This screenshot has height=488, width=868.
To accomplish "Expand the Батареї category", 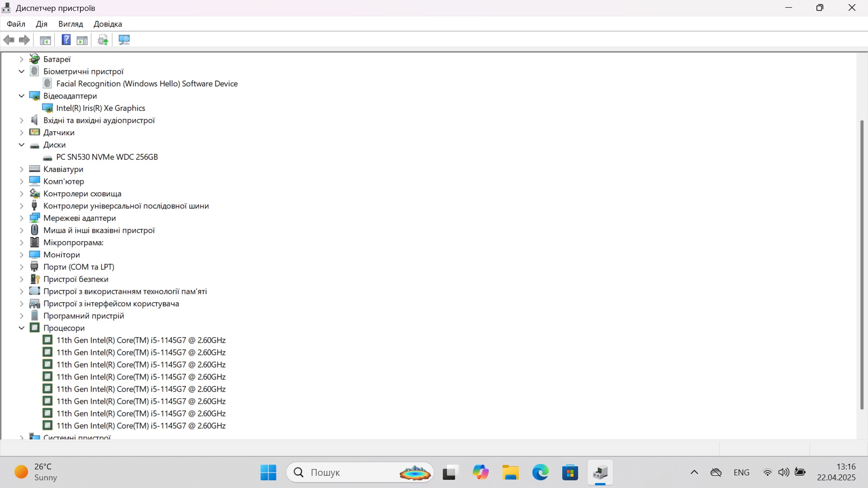I will coord(21,59).
